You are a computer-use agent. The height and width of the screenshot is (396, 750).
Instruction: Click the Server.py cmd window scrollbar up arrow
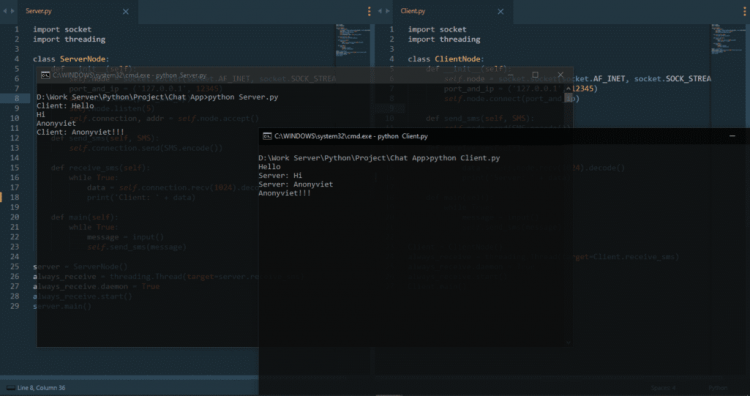click(568, 88)
